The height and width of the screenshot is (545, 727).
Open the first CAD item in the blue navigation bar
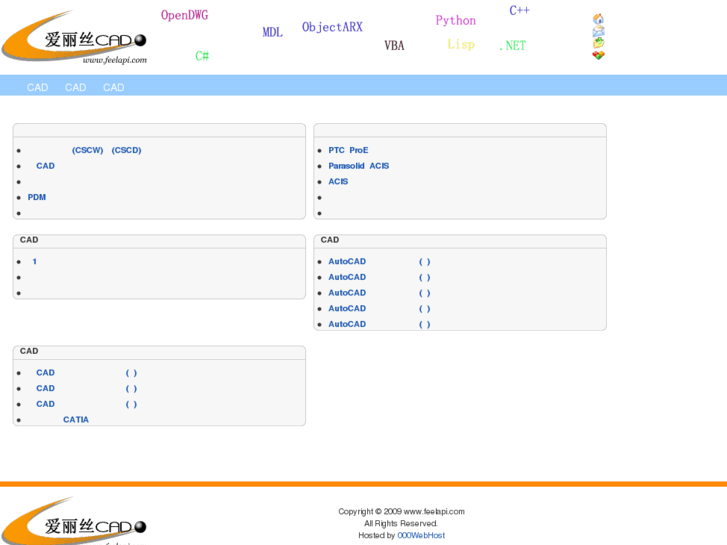[x=38, y=88]
